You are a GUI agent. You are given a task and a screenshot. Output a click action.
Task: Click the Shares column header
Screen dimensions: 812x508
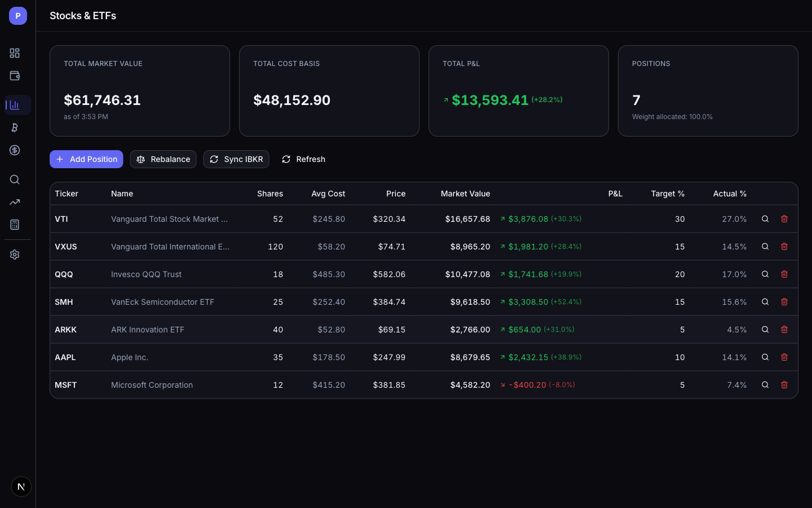click(x=270, y=194)
